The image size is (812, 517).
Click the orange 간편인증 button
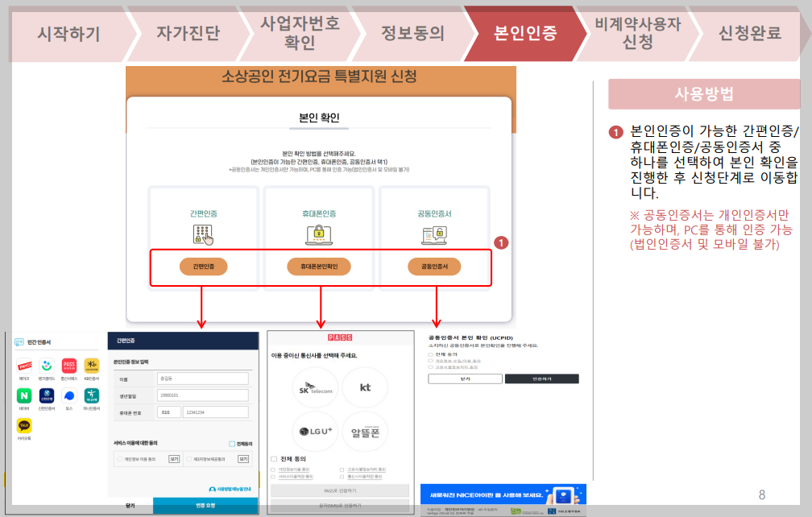point(204,267)
